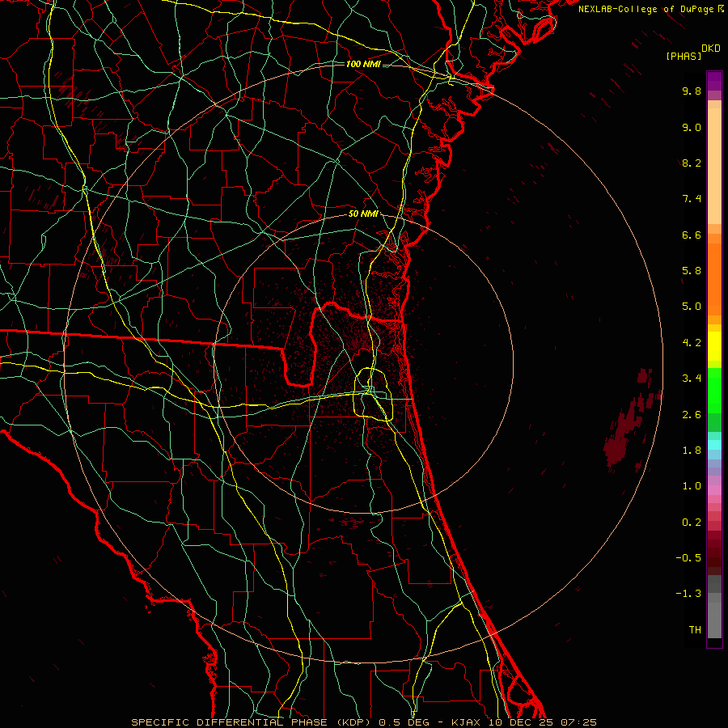Click the NEXLAB-College of DuPage watermark text
The height and width of the screenshot is (728, 728).
click(x=645, y=9)
